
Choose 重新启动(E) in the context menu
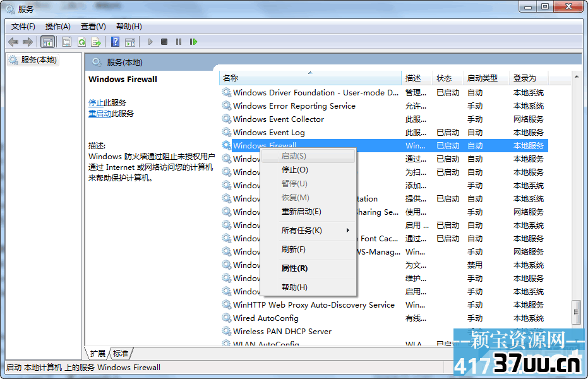tap(308, 212)
